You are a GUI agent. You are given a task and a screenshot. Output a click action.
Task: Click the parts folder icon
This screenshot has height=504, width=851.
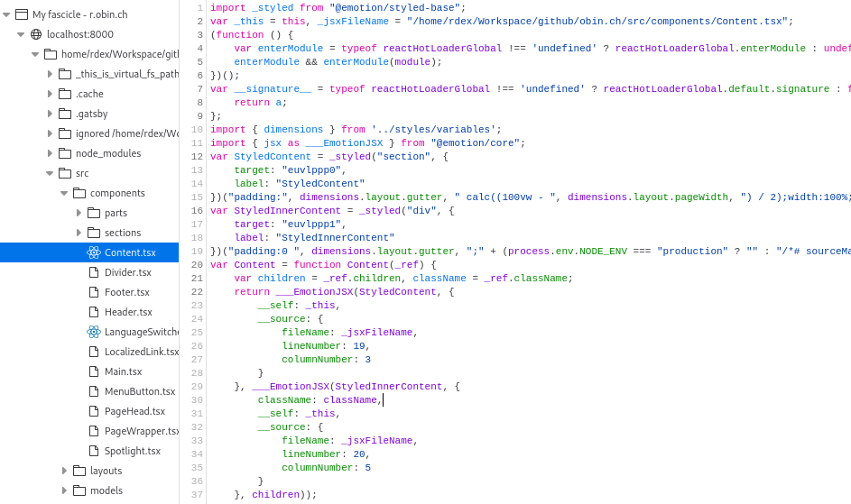tap(94, 213)
